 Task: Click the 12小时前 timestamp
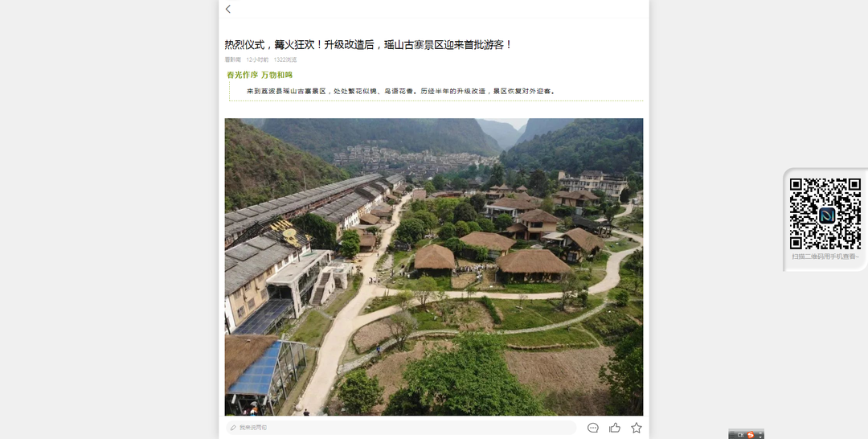[257, 59]
